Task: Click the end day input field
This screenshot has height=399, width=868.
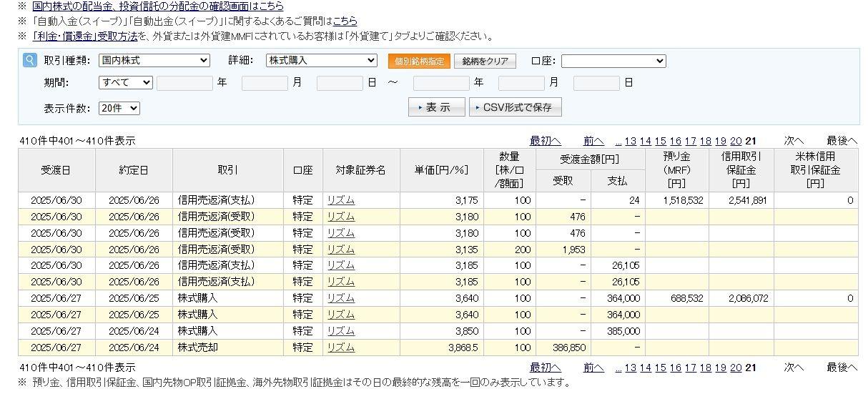Action: click(596, 83)
